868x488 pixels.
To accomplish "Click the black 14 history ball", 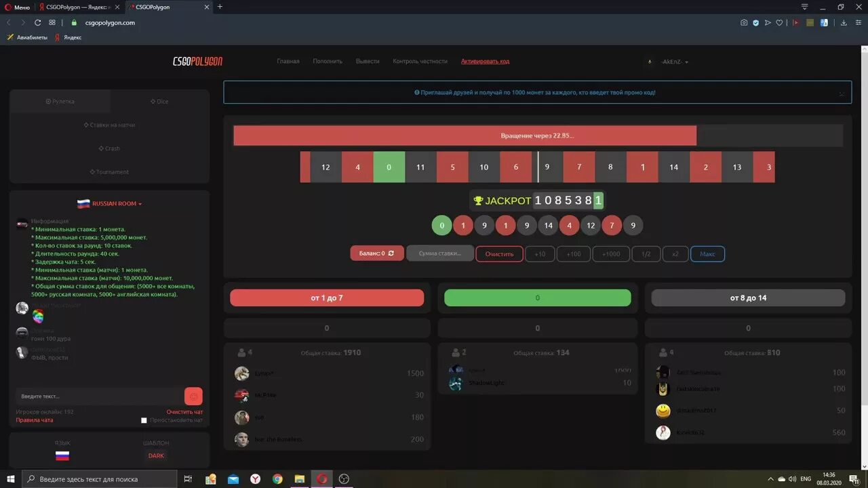I will (548, 225).
